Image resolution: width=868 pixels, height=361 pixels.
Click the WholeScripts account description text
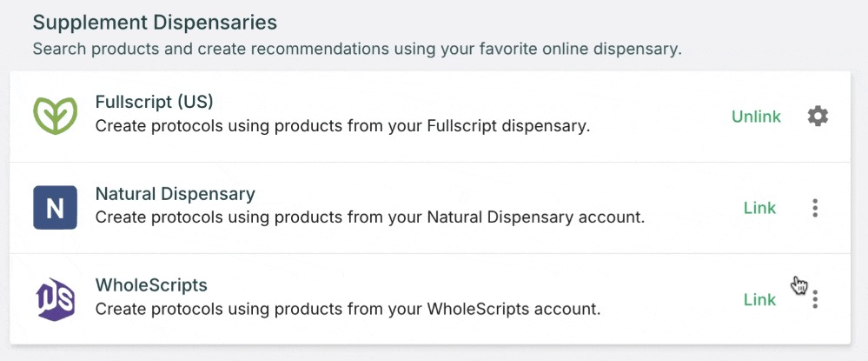348,309
